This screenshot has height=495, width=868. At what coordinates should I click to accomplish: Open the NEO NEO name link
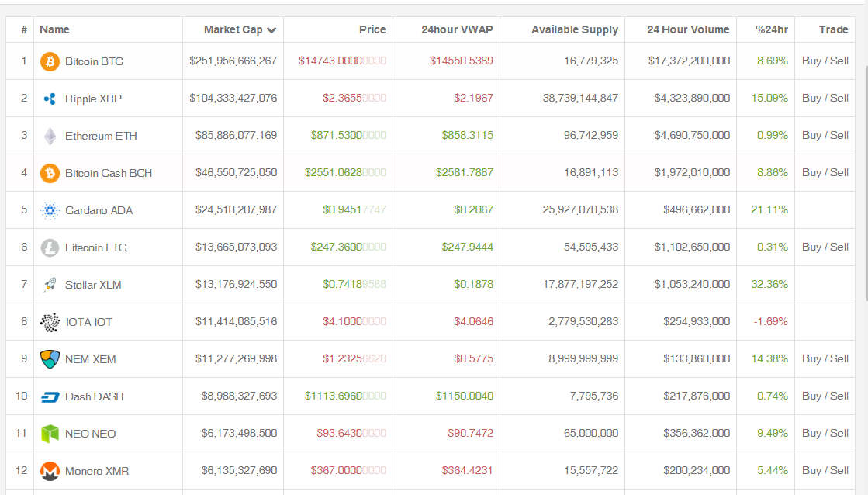point(90,434)
